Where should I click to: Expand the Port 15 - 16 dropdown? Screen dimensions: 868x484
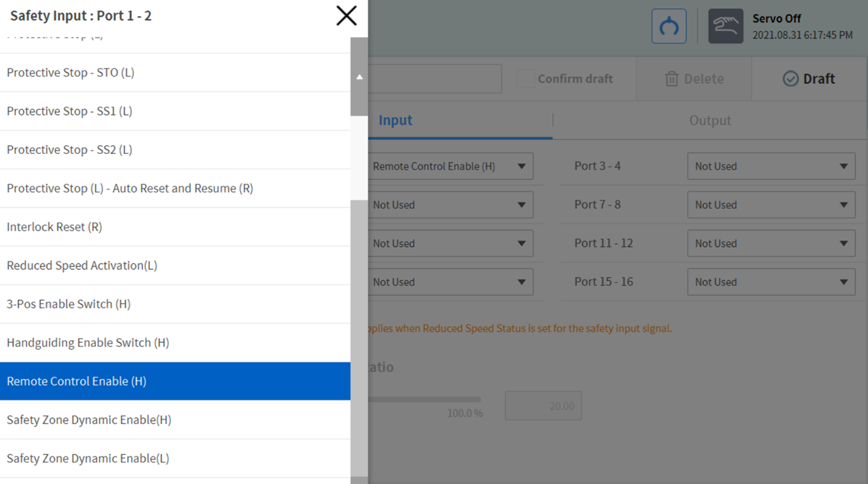click(x=771, y=282)
